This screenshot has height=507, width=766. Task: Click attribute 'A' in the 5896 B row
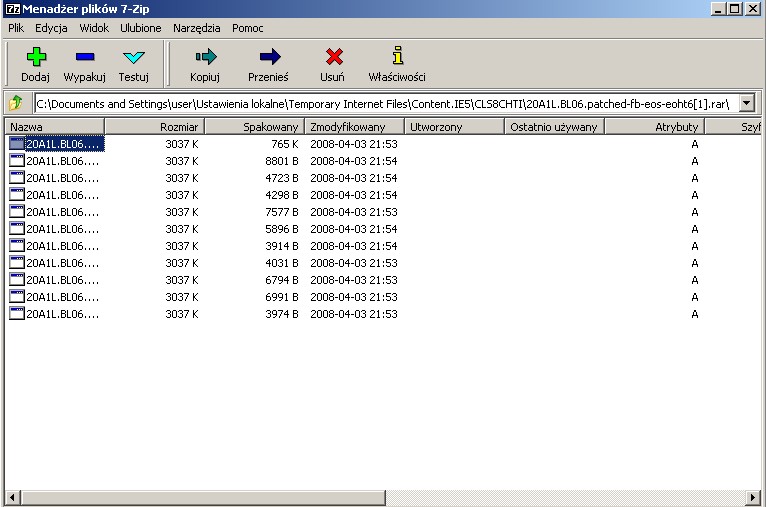(x=695, y=229)
